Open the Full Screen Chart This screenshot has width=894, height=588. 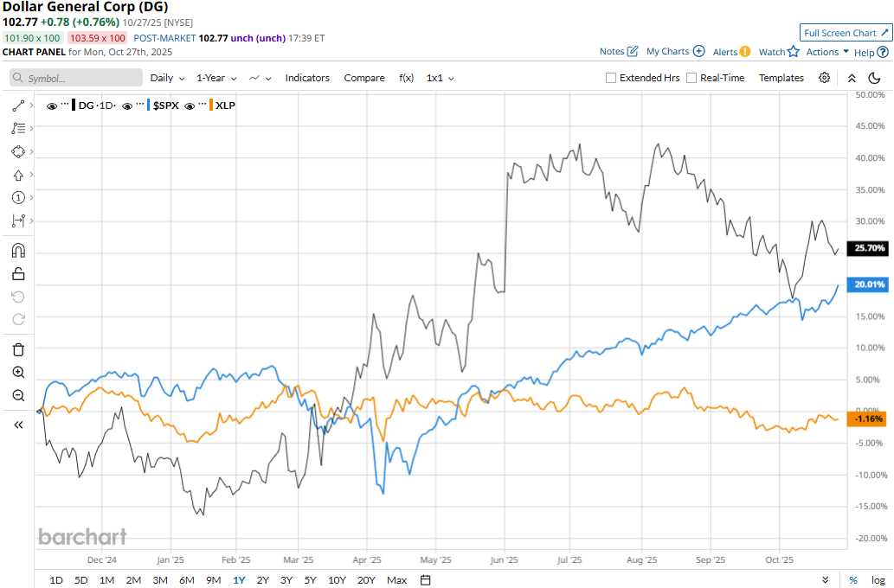(846, 33)
